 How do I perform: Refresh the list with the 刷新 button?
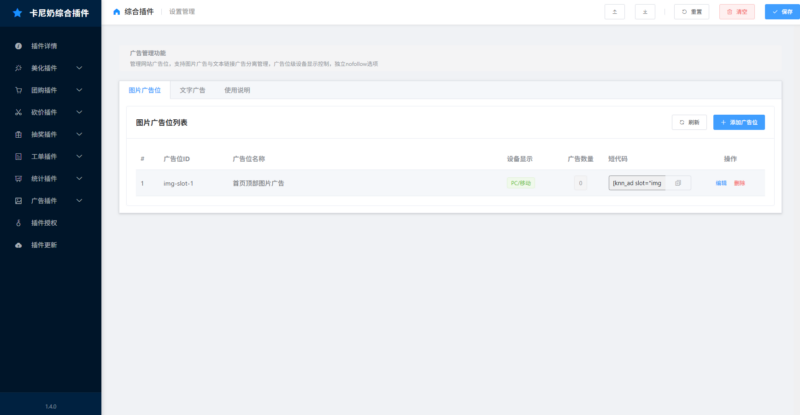(689, 122)
